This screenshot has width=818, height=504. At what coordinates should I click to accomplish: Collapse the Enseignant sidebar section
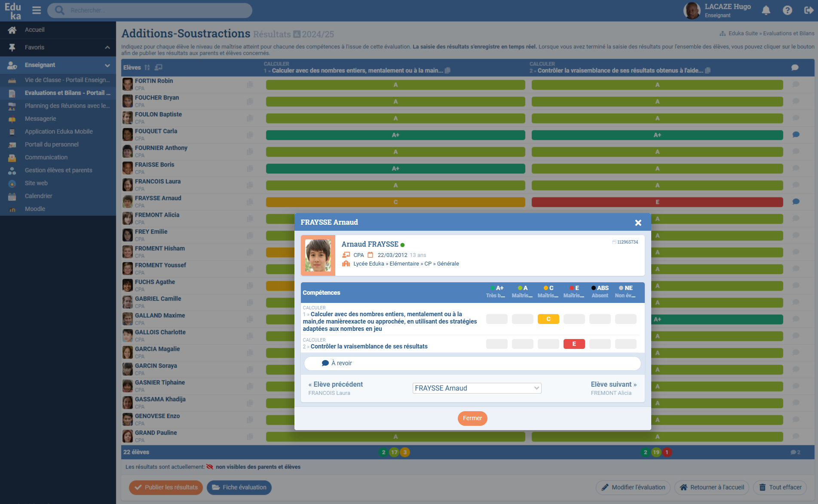point(107,65)
